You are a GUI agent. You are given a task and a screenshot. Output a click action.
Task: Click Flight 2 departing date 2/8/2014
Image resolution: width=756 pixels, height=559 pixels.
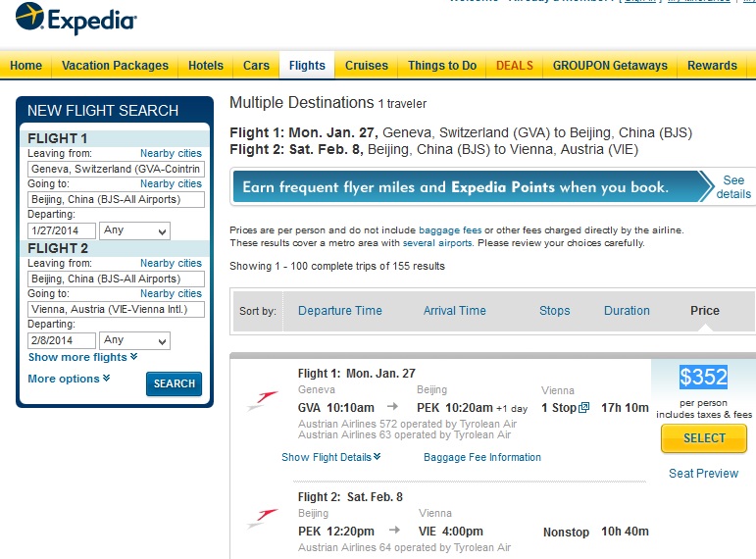62,340
